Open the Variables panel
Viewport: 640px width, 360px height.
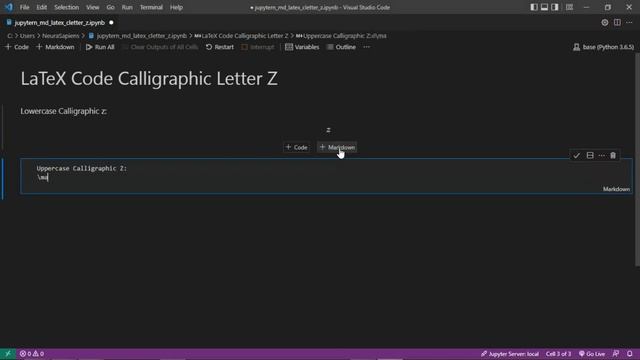pos(302,47)
